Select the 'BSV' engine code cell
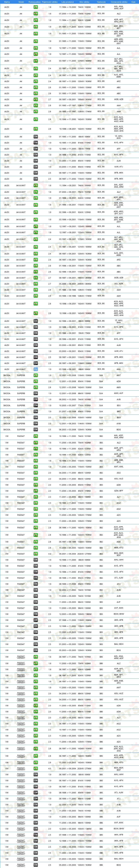Image resolution: width=139 pixels, height=868 pixels. click(x=119, y=406)
